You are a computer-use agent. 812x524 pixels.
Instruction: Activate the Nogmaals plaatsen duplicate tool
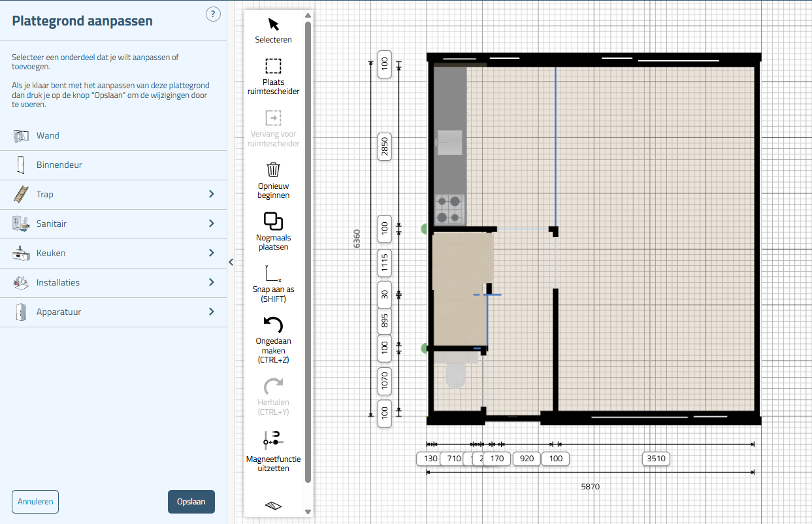(273, 221)
